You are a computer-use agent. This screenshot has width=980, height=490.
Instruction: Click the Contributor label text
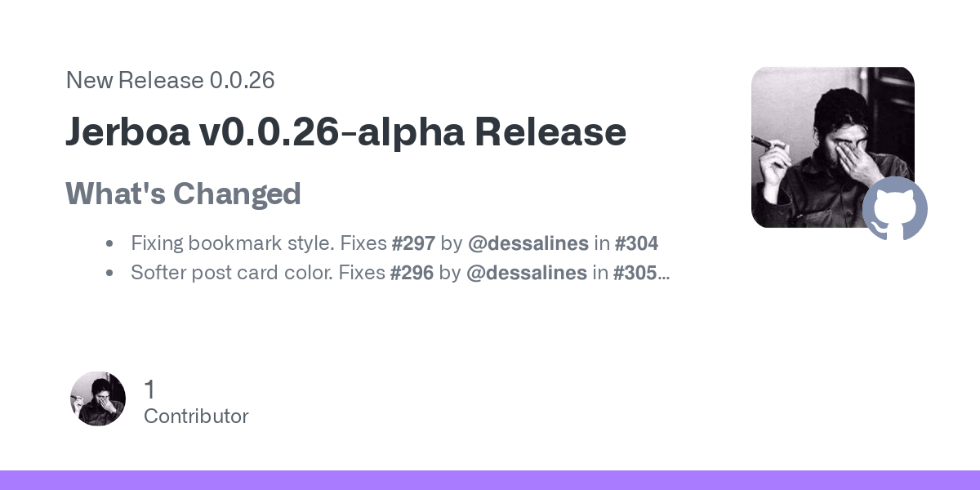[x=196, y=416]
